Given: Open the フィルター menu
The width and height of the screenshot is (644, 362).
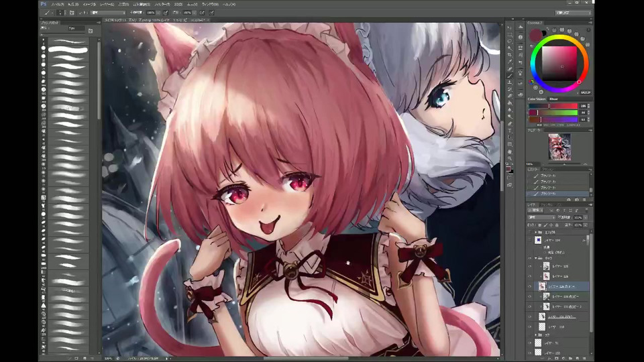Looking at the screenshot, I should 162,4.
